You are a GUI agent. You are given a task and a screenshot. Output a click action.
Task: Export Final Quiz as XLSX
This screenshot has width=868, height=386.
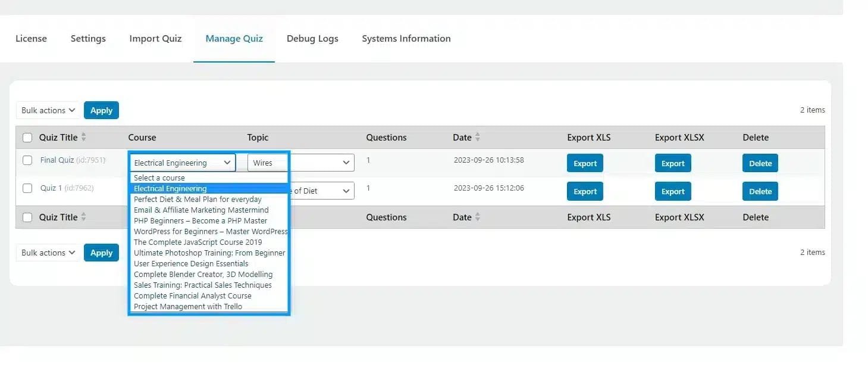pyautogui.click(x=673, y=163)
